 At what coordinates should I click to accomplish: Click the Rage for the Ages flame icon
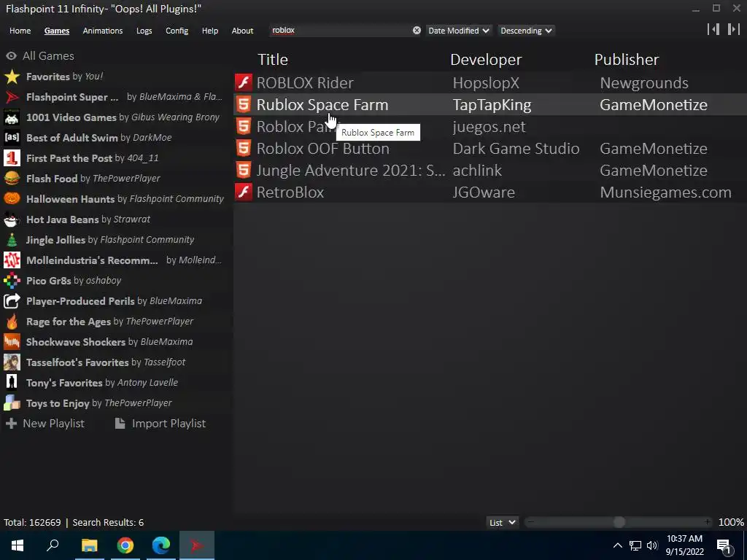12,322
